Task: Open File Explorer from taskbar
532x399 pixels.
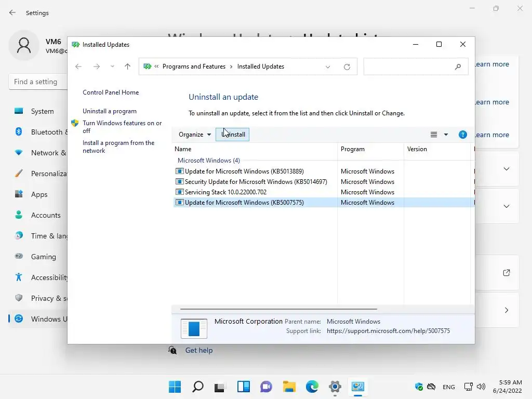Action: coord(289,387)
